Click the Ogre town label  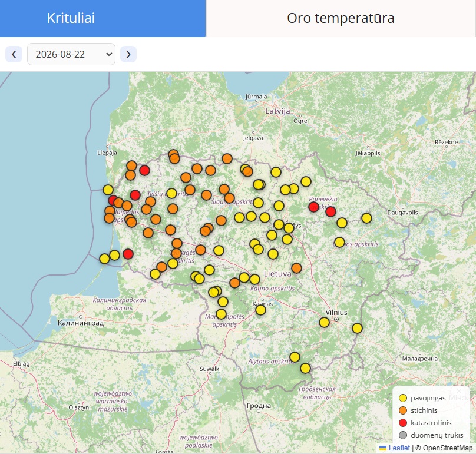coord(300,121)
